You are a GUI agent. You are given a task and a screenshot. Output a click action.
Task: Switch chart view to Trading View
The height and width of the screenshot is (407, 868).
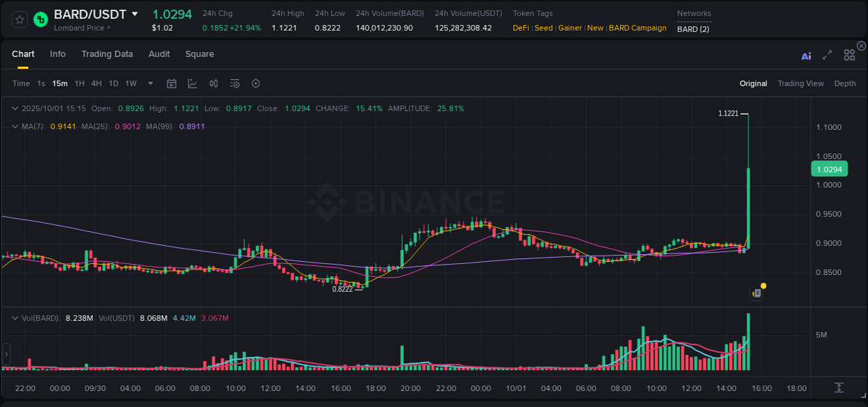pyautogui.click(x=801, y=83)
